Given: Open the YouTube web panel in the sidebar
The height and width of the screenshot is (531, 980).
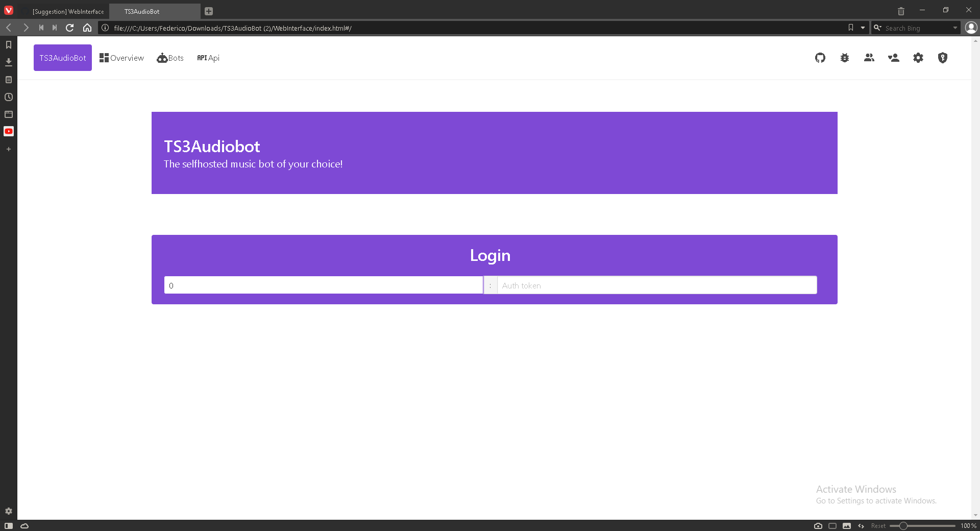Looking at the screenshot, I should click(x=9, y=131).
